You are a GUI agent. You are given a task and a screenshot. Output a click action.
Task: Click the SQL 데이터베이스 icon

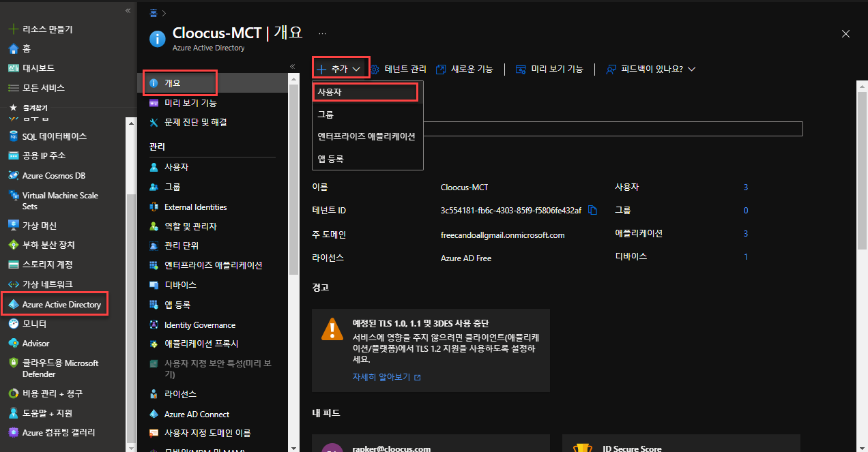pyautogui.click(x=13, y=136)
